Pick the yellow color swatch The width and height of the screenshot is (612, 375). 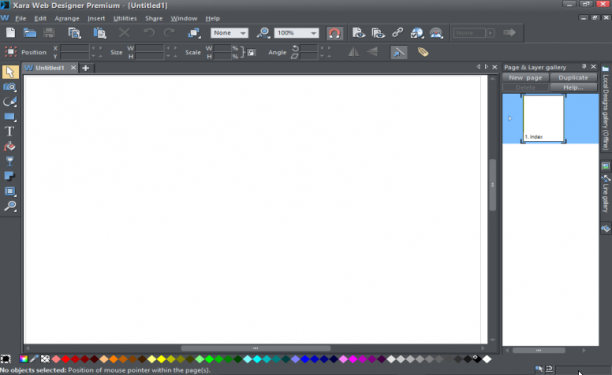(x=161, y=359)
